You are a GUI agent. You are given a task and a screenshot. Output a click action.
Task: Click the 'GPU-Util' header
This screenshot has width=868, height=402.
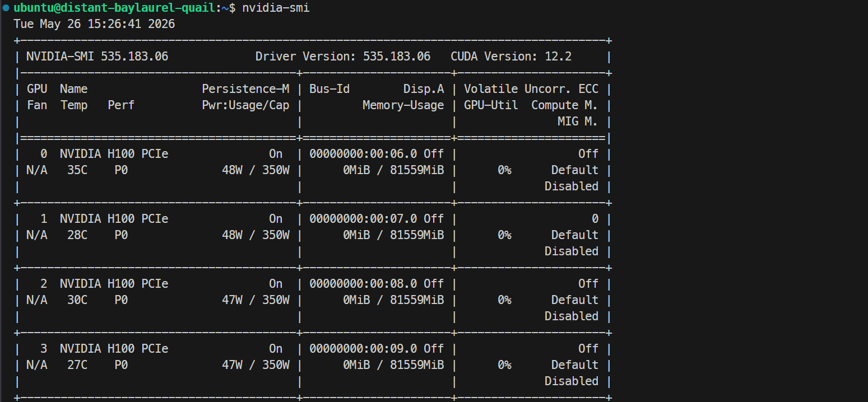pyautogui.click(x=491, y=105)
